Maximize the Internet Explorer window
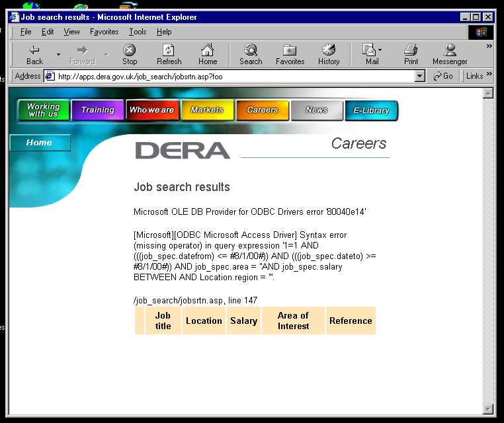Image resolution: width=504 pixels, height=423 pixels. point(476,17)
